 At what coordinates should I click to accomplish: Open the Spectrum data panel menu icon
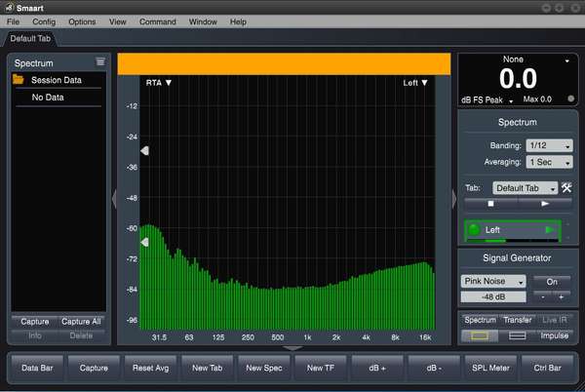point(100,61)
